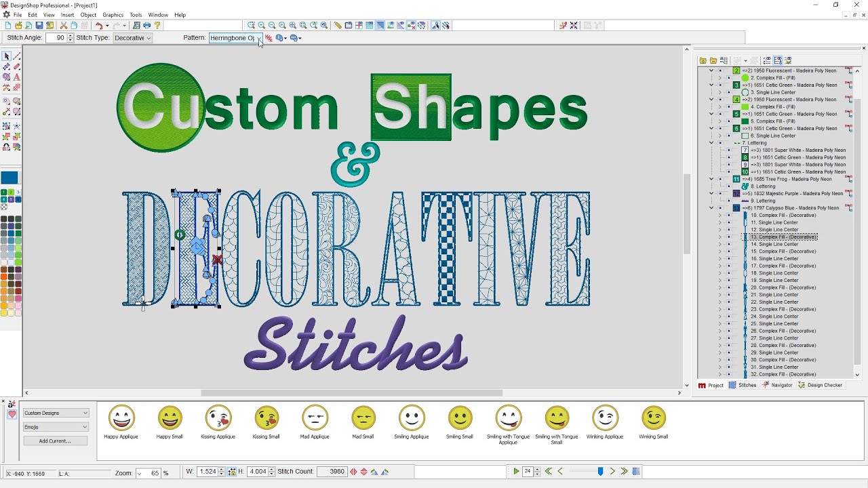The height and width of the screenshot is (488, 868).
Task: Click the gear application icon in menu bar
Action: 7,14
